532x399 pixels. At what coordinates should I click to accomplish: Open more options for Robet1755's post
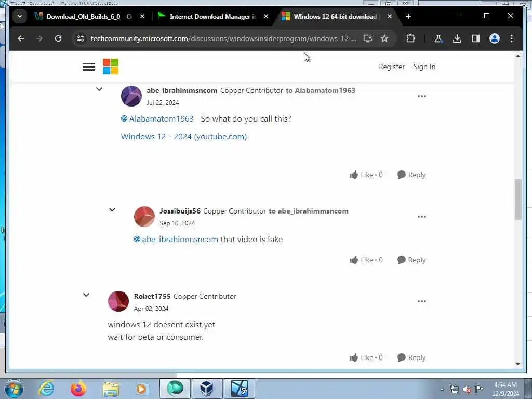coord(422,301)
